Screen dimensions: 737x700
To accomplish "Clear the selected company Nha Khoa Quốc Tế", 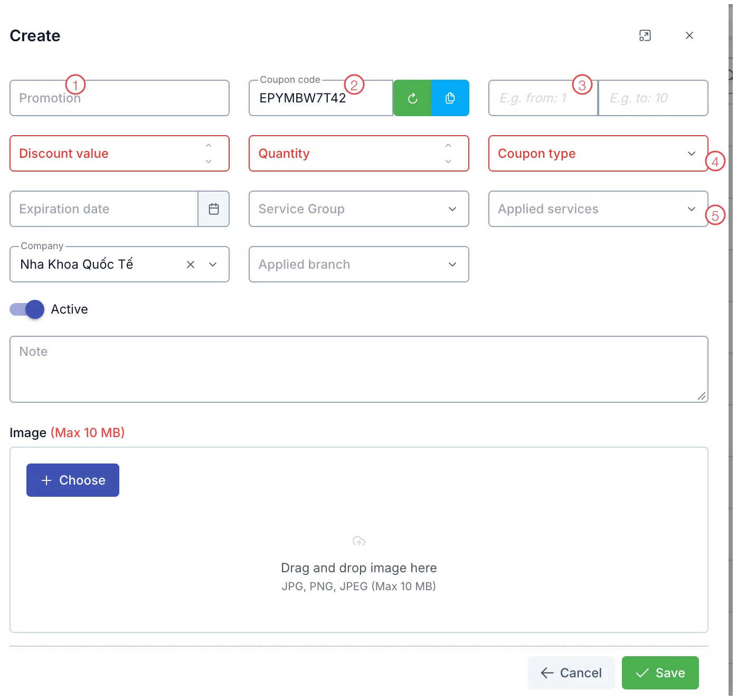I will tap(191, 264).
